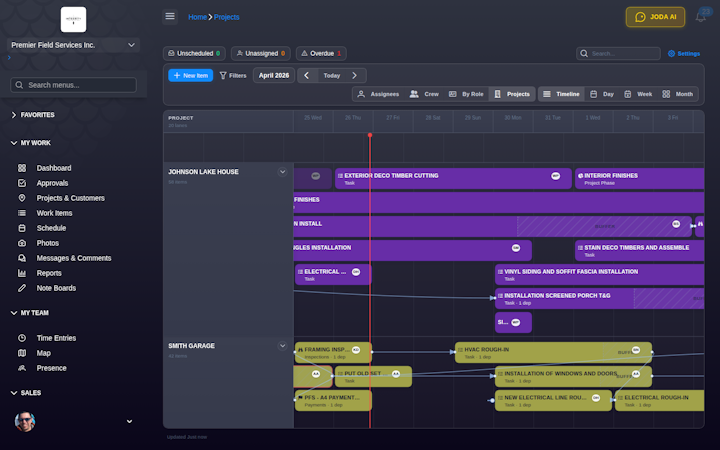Collapse the My Work section
Screen dimensions: 720x450
(x=31, y=143)
